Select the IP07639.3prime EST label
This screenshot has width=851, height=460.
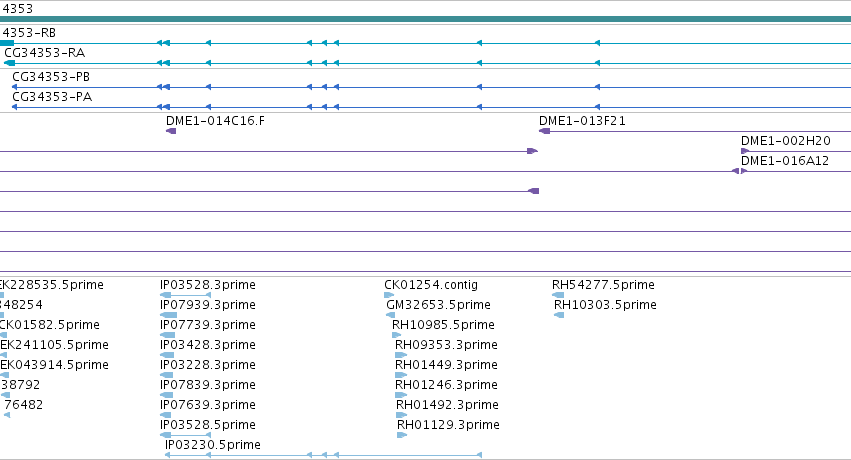208,405
